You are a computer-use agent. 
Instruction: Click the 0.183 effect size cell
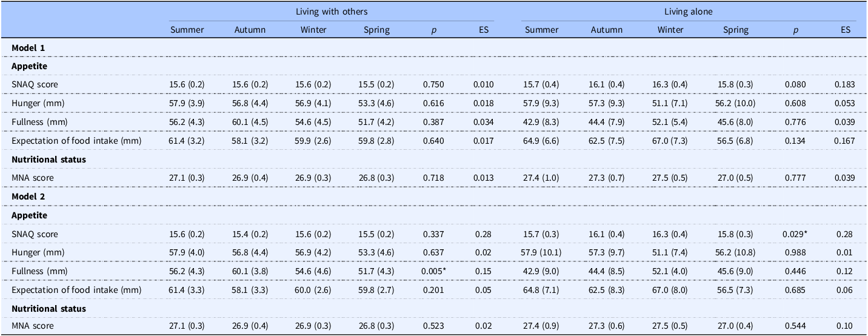click(x=846, y=85)
